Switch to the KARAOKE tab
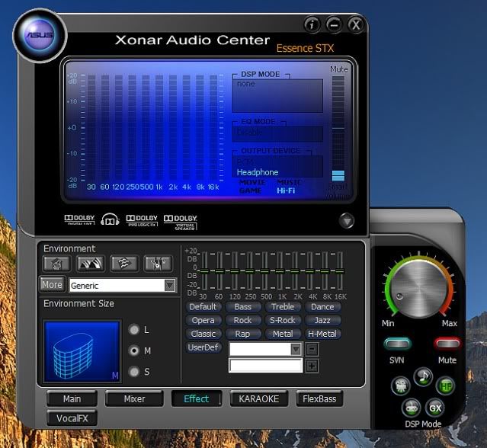This screenshot has height=448, width=487. click(x=258, y=398)
